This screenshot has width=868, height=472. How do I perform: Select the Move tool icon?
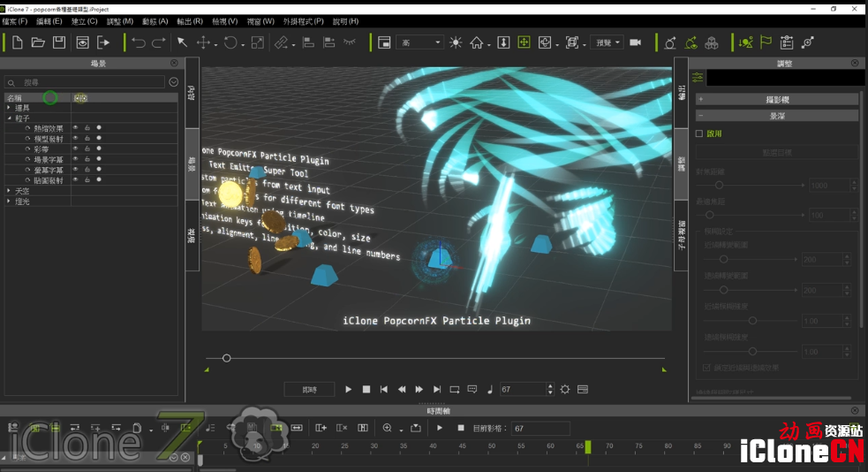(x=203, y=42)
